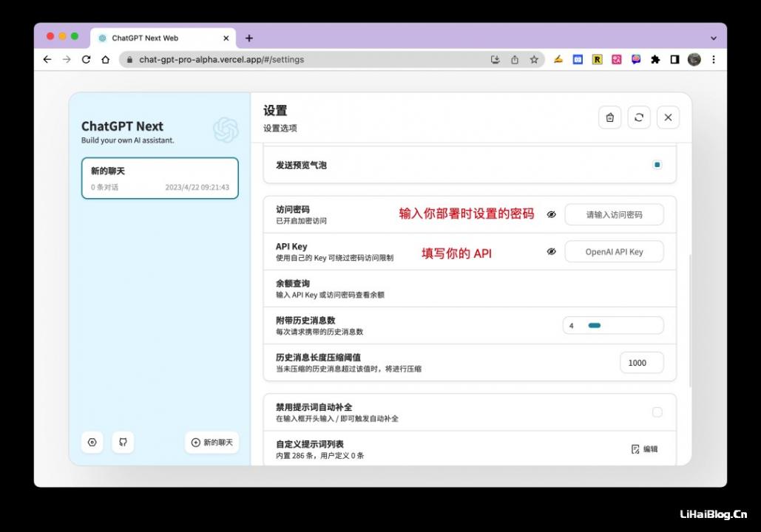Open the yellow R extension
The image size is (761, 532).
pos(597,60)
